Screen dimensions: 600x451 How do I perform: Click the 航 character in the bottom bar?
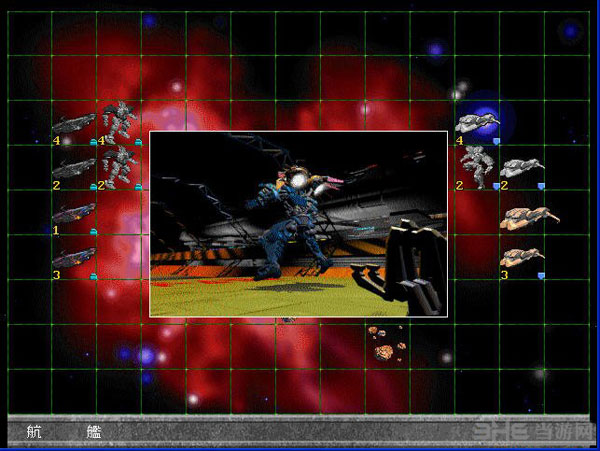click(x=34, y=432)
